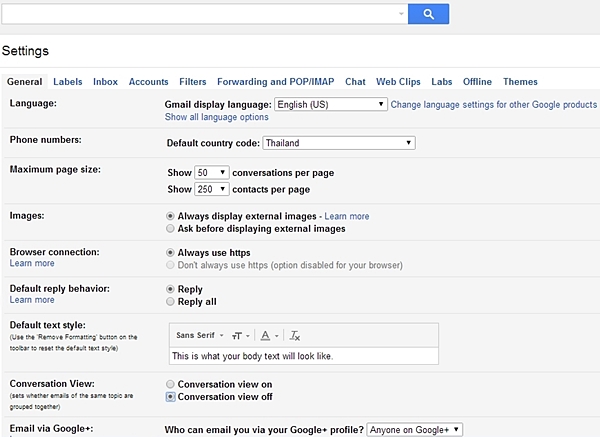Open the Sans Serif font dropdown
Screen dimensions: 600x437
pos(199,335)
